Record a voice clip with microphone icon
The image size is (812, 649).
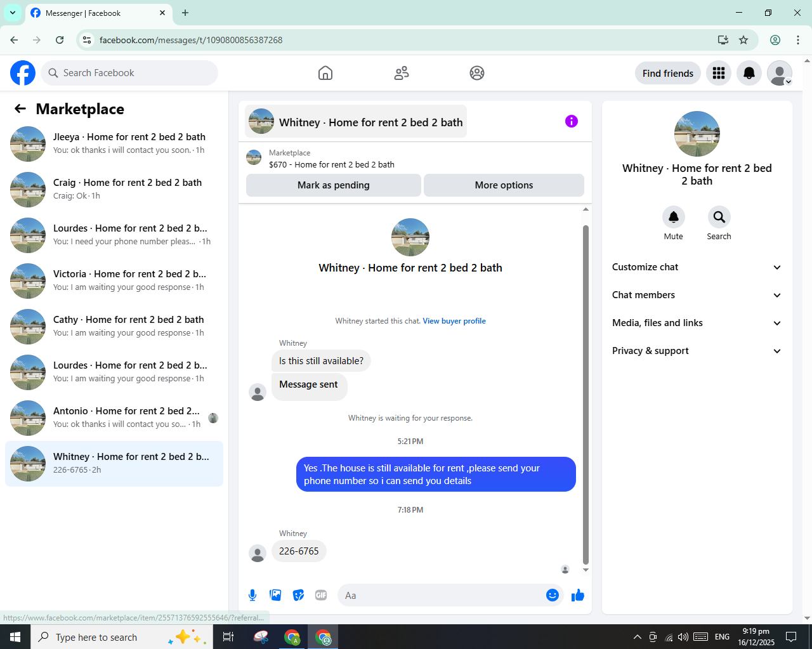[252, 595]
